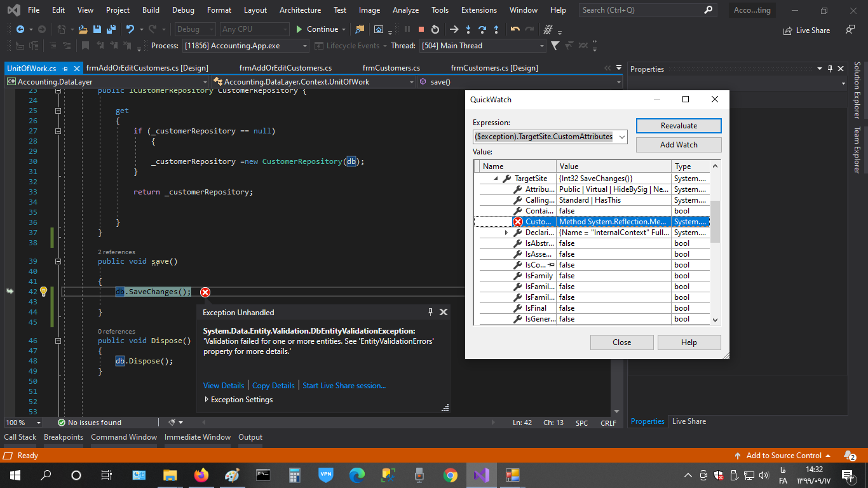Click the Copy Details link
This screenshot has width=868, height=488.
click(273, 386)
